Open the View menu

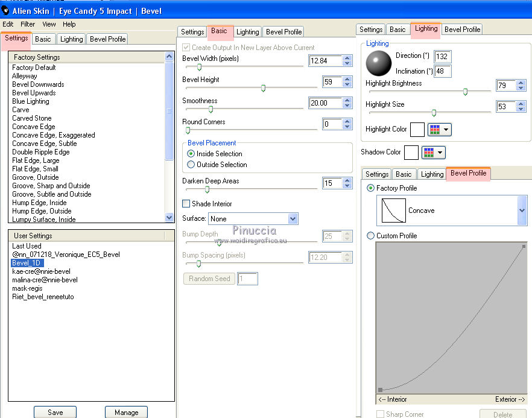(49, 24)
